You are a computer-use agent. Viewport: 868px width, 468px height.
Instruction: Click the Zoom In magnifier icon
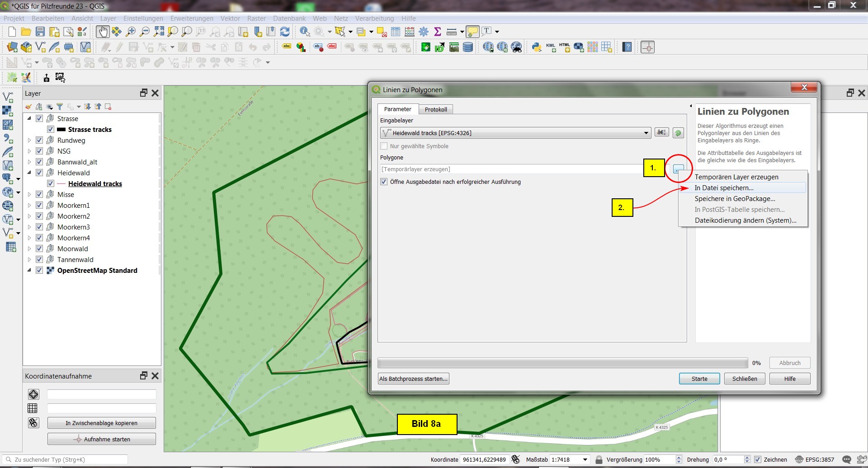(131, 32)
